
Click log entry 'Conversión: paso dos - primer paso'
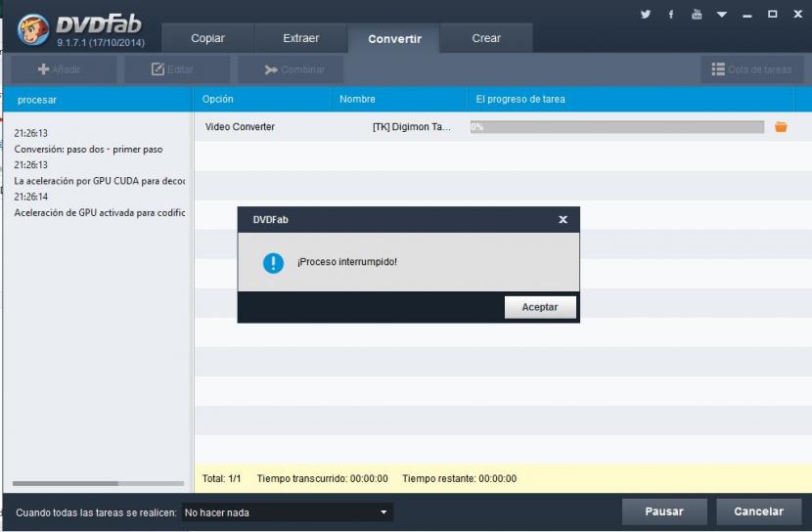(x=89, y=150)
